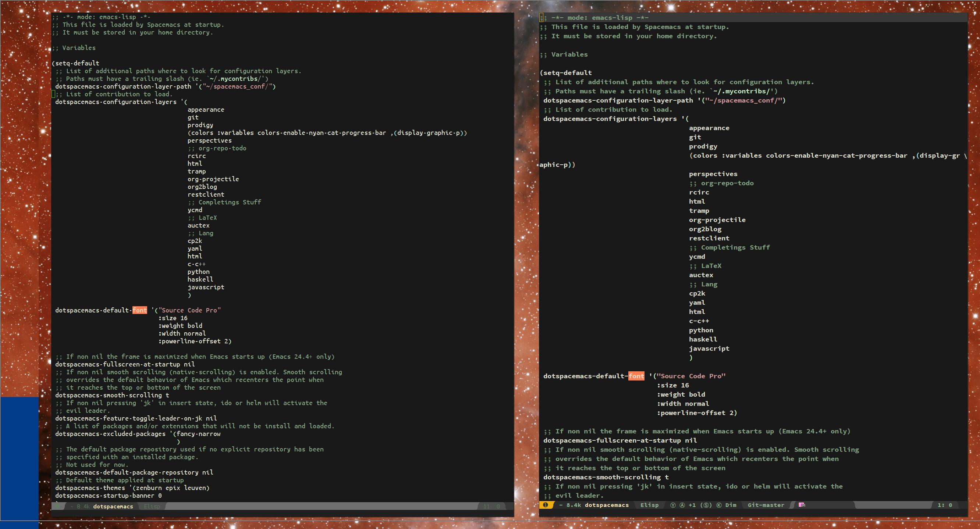Click 'org2blog' layer in left window
The image size is (980, 529).
(202, 187)
